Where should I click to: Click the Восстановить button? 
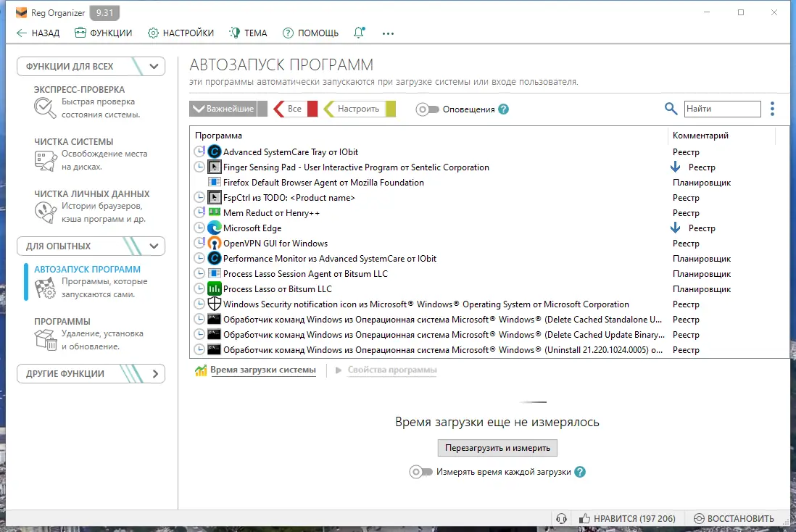coord(734,518)
